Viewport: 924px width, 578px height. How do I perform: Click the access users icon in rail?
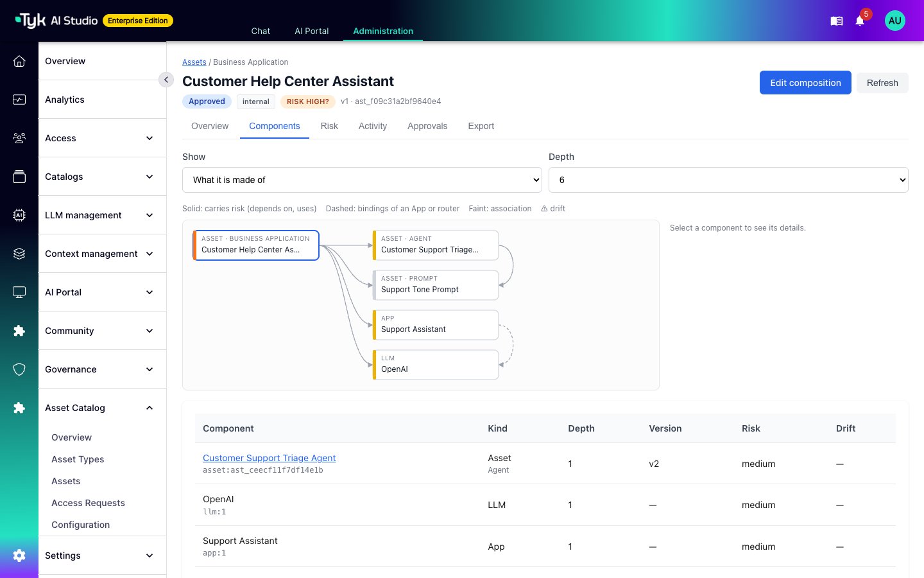19,138
